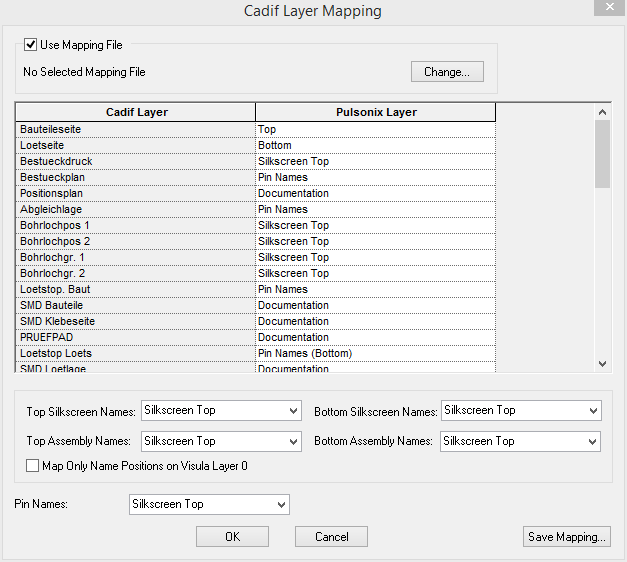Click the Save Mapping... button
627x562 pixels.
(566, 537)
